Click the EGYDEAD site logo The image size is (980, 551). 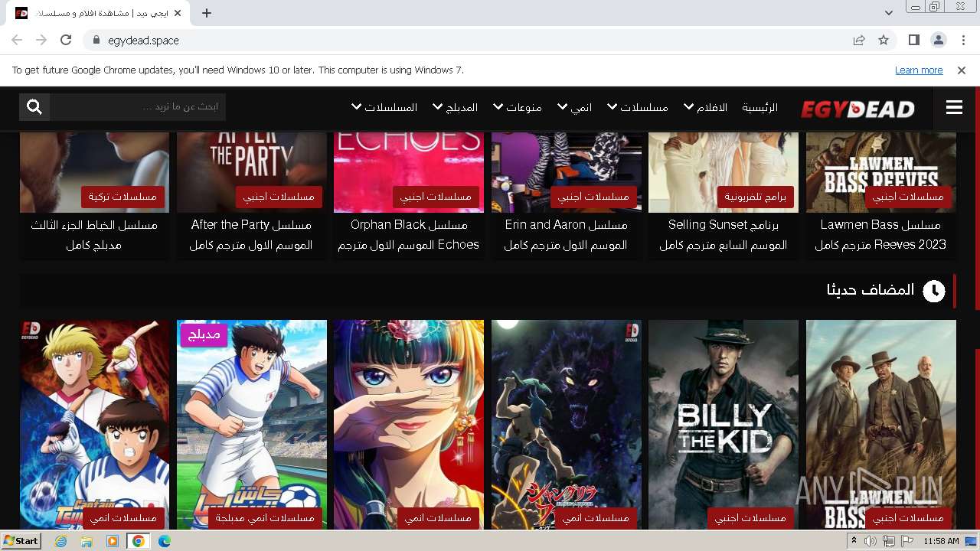(857, 109)
